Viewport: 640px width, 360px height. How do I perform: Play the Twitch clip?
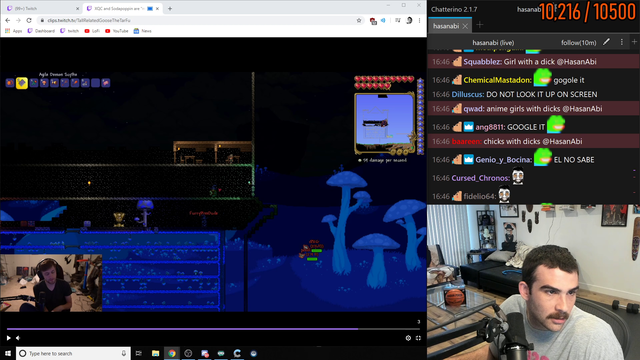[x=9, y=338]
